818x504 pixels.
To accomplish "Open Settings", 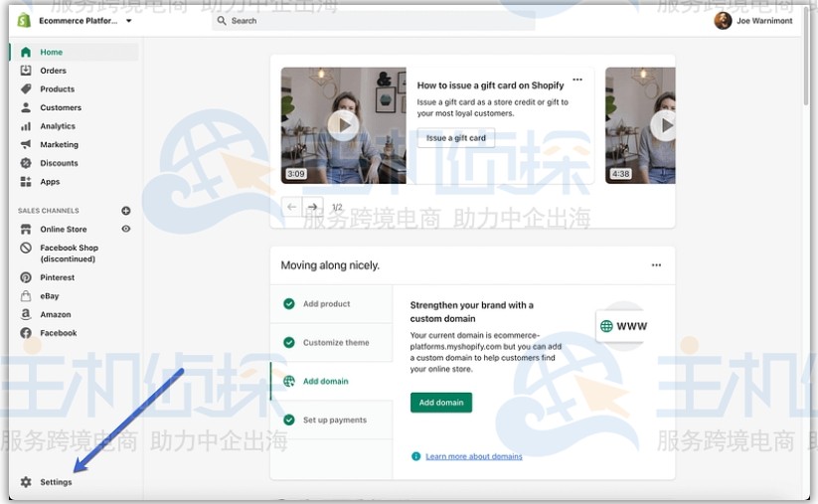I will (x=56, y=482).
